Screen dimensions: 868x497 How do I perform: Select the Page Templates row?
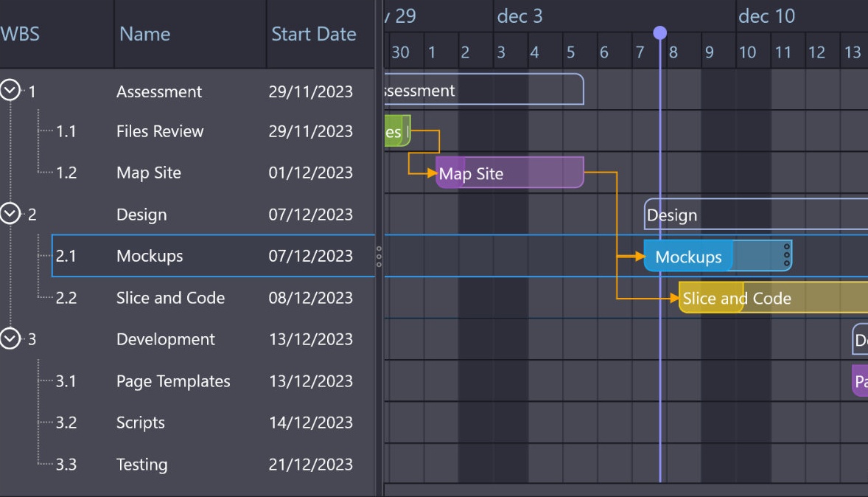[x=173, y=381]
